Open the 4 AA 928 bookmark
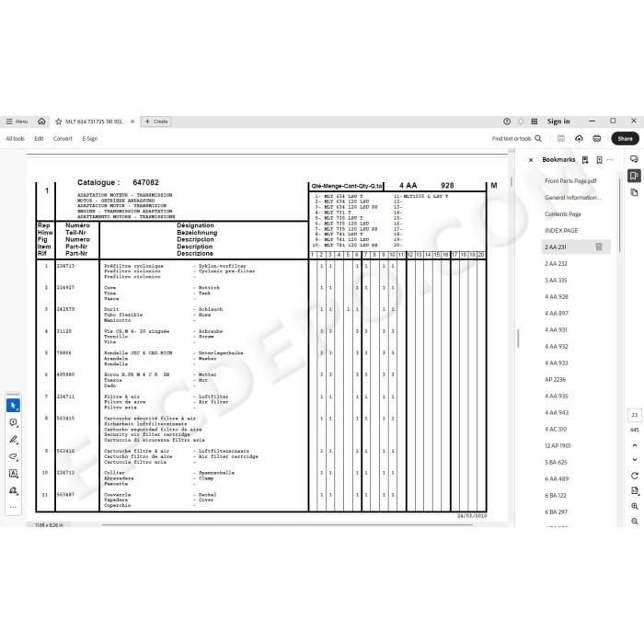Viewport: 644px width, 644px height. (x=557, y=296)
